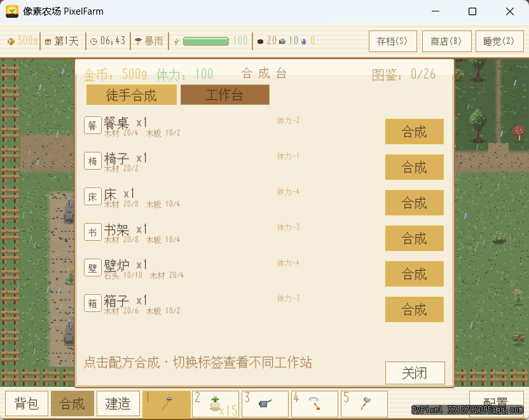Select the hoe in hotbar slot 1

167,404
